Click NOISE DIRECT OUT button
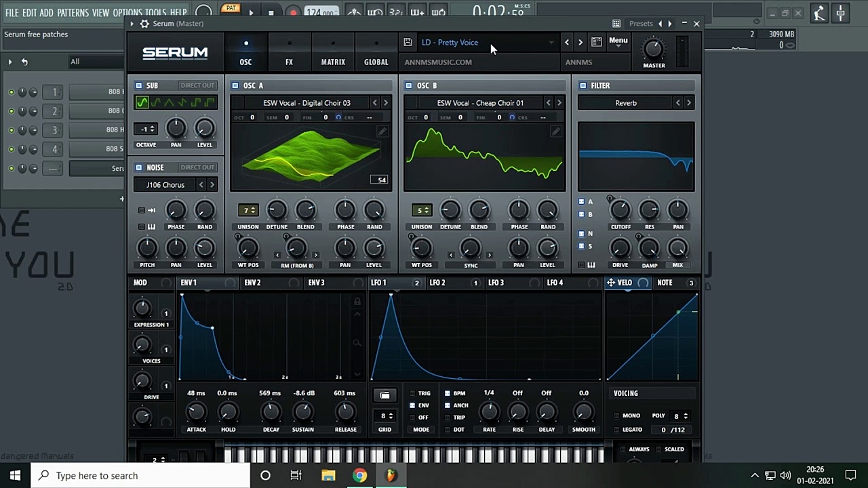The image size is (868, 488). (x=197, y=167)
